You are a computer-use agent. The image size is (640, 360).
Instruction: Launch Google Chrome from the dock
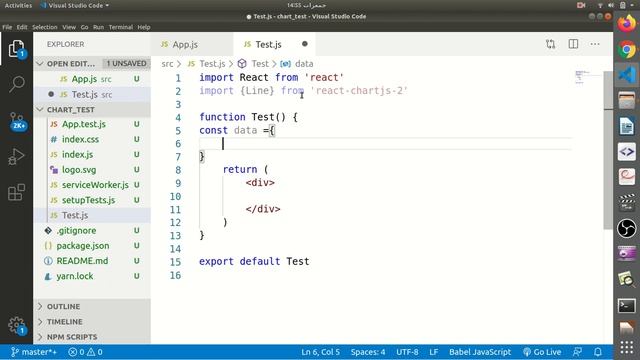tap(627, 50)
